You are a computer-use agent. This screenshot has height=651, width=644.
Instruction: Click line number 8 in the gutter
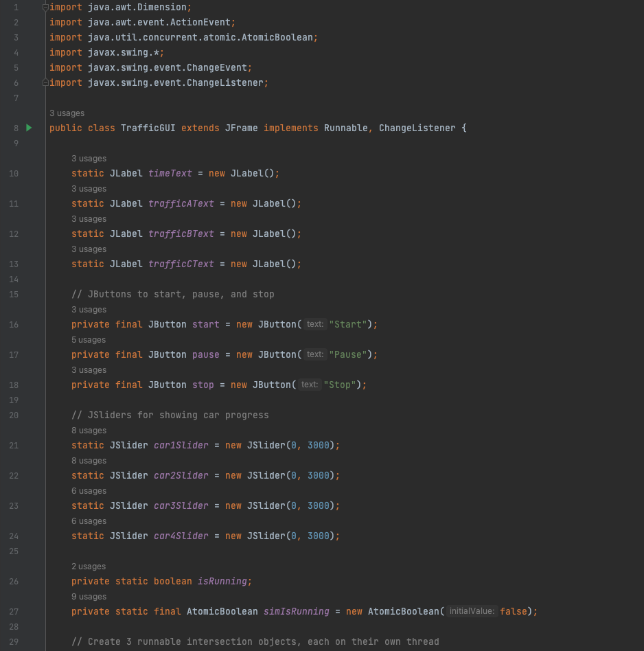(16, 128)
